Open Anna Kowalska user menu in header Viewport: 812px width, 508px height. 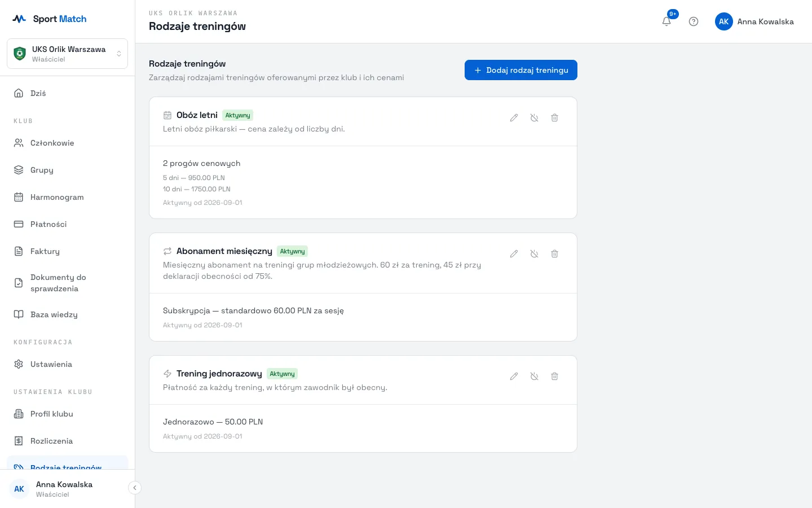point(754,21)
